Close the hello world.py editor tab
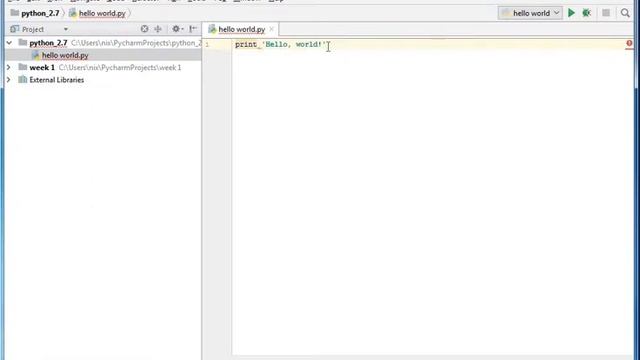The image size is (640, 360). (x=271, y=29)
